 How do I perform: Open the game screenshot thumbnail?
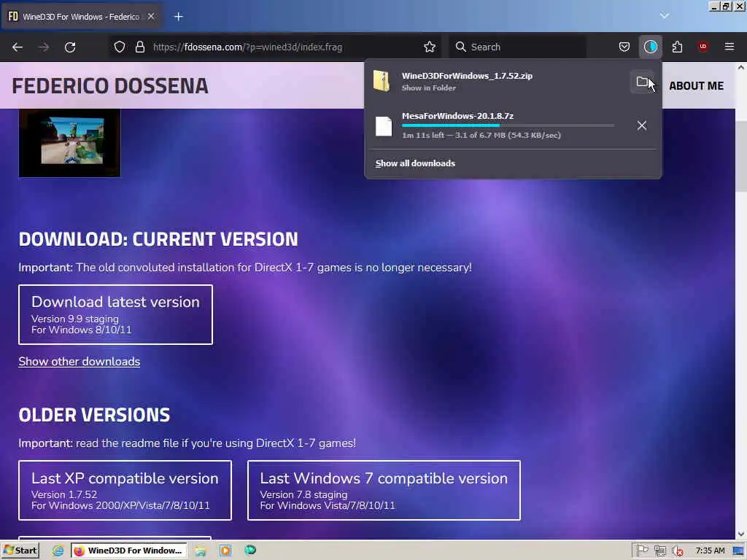69,143
